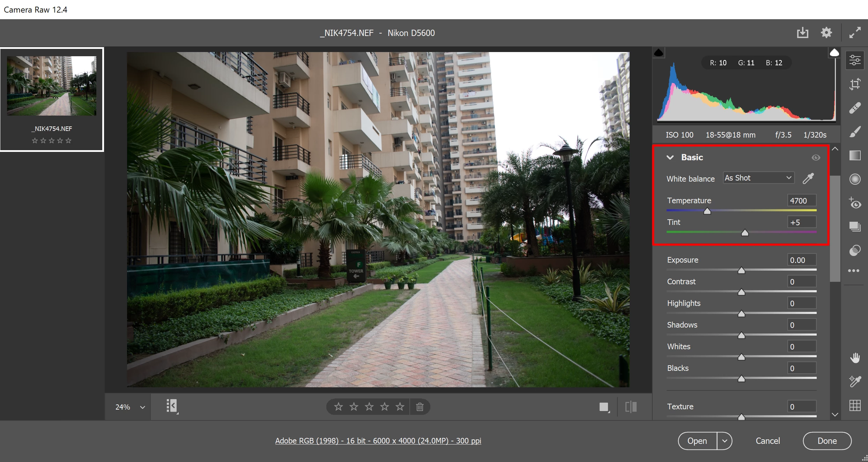868x462 pixels.
Task: Select the Crop and Rotate tool
Action: click(855, 84)
